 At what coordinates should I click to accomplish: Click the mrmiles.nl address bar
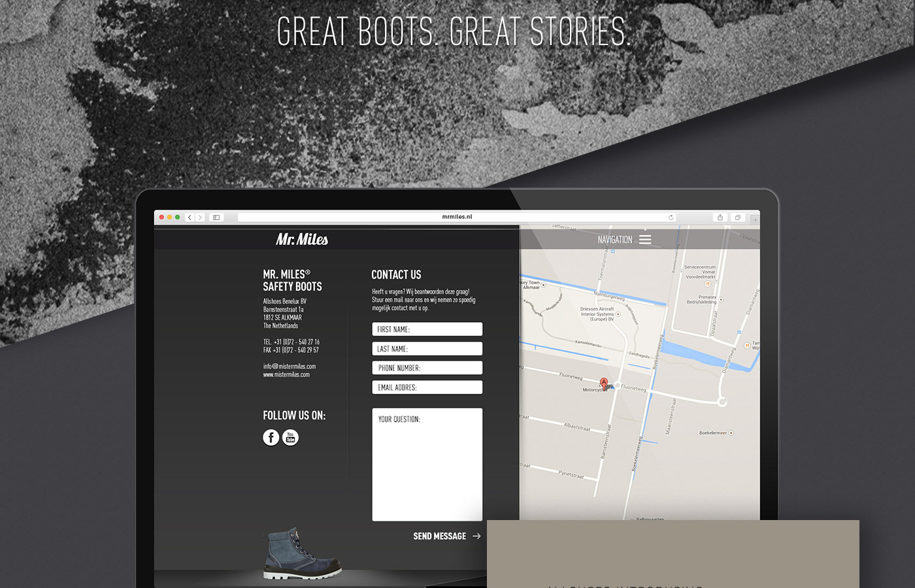click(457, 218)
